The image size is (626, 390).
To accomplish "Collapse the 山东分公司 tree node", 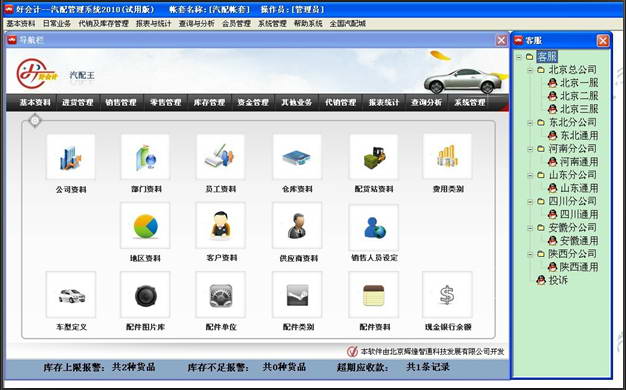I will 530,175.
